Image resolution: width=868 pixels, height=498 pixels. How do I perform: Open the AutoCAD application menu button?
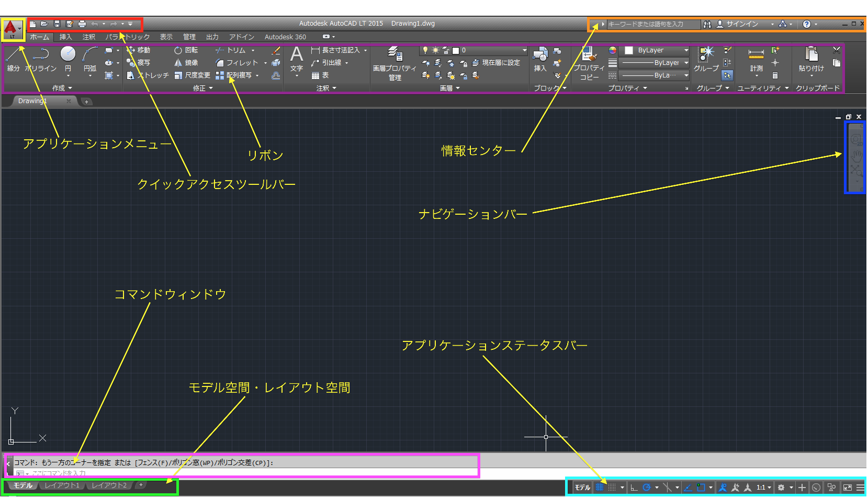pyautogui.click(x=13, y=29)
